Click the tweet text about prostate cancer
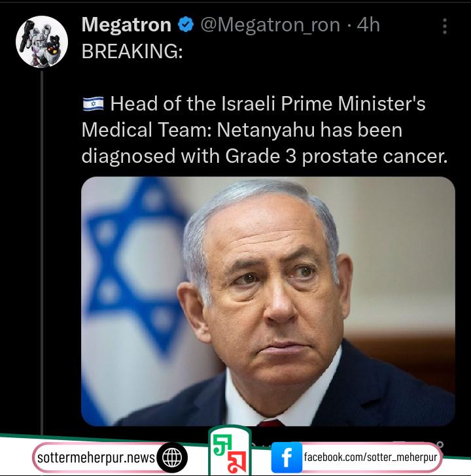The image size is (471, 476). (x=264, y=130)
